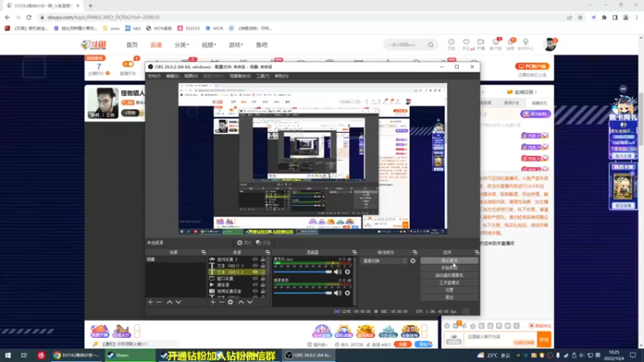Viewport: 644px width, 362px height.
Task: Lock the game capture 2 source
Action: click(263, 259)
